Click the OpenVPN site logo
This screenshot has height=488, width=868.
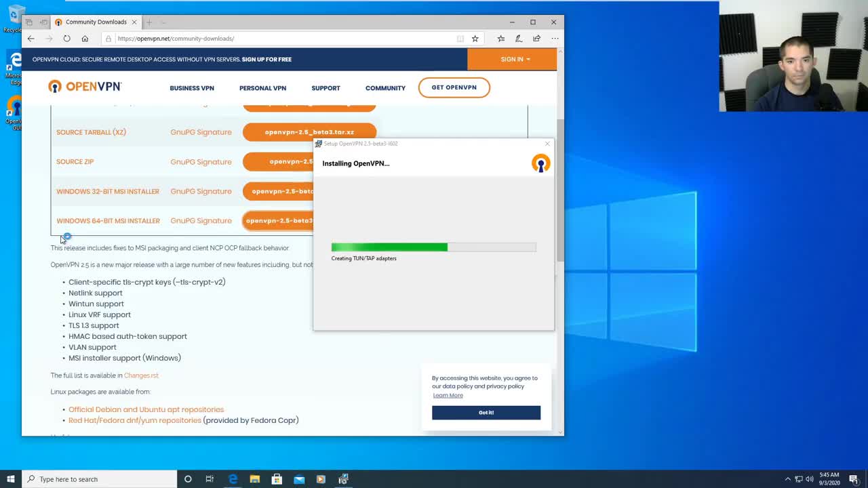pyautogui.click(x=85, y=87)
